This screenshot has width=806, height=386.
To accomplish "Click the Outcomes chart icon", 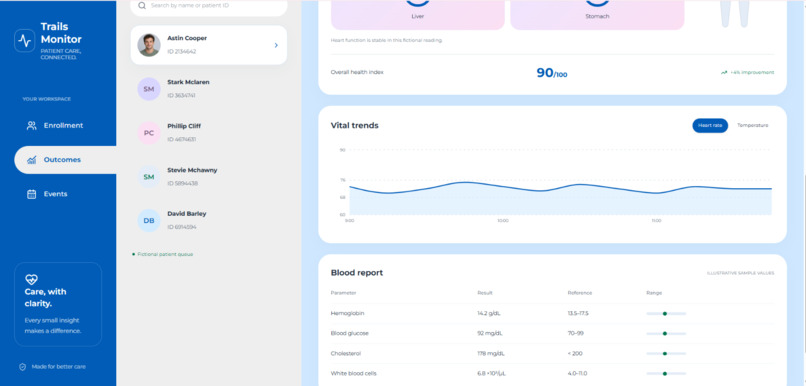I will [31, 160].
